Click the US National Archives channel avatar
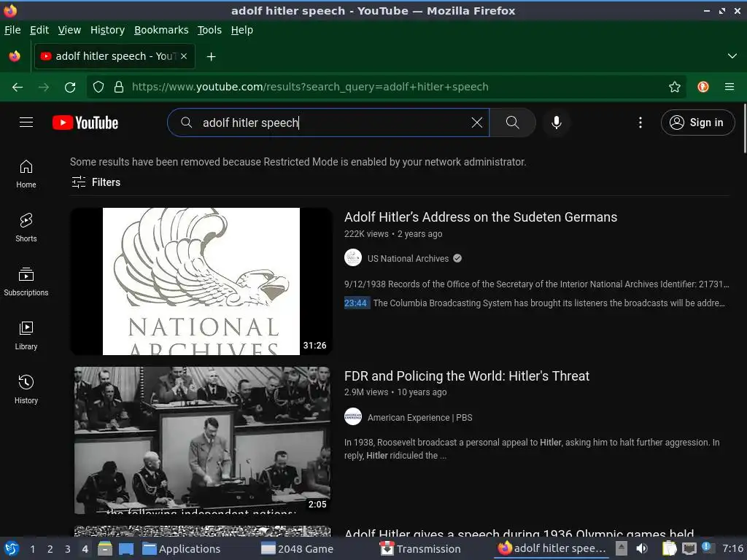This screenshot has height=560, width=747. point(353,258)
